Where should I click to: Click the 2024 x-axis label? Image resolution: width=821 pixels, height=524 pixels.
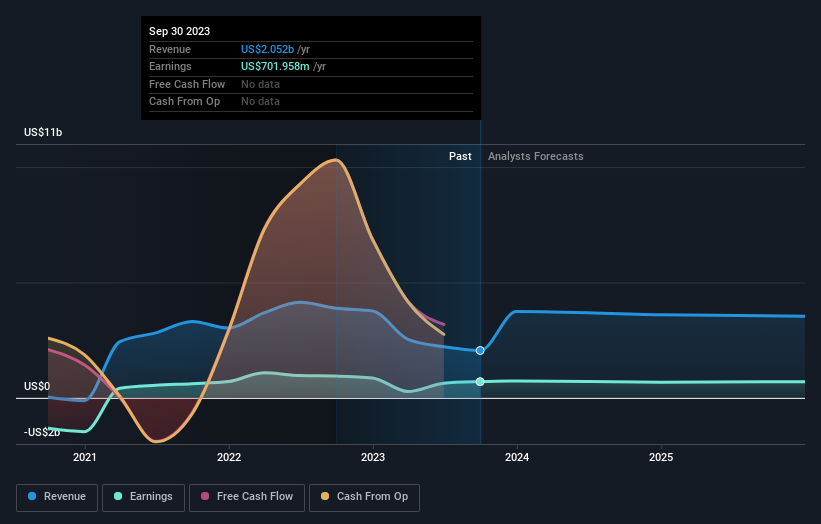coord(517,457)
